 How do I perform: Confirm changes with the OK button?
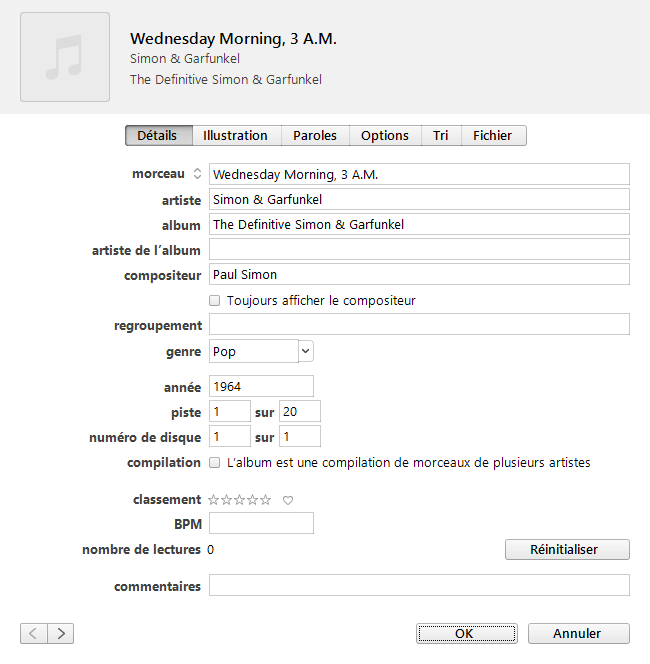click(467, 634)
